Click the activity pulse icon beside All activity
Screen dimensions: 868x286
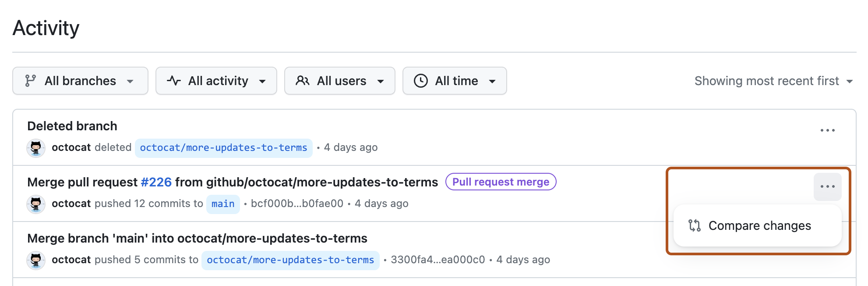(x=173, y=81)
